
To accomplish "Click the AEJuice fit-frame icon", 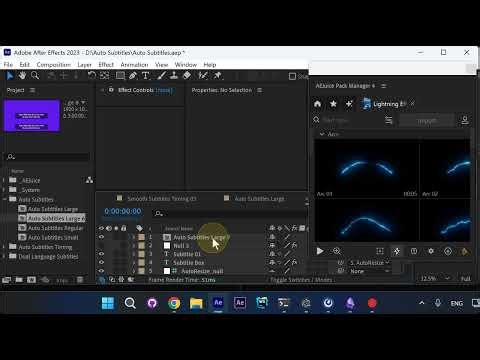I will coord(380,251).
